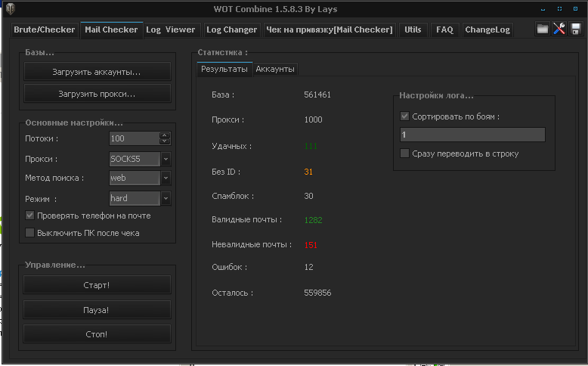Screen dimensions: 588x366
Task: Click the Метод поиска : label
Action: click(x=54, y=178)
